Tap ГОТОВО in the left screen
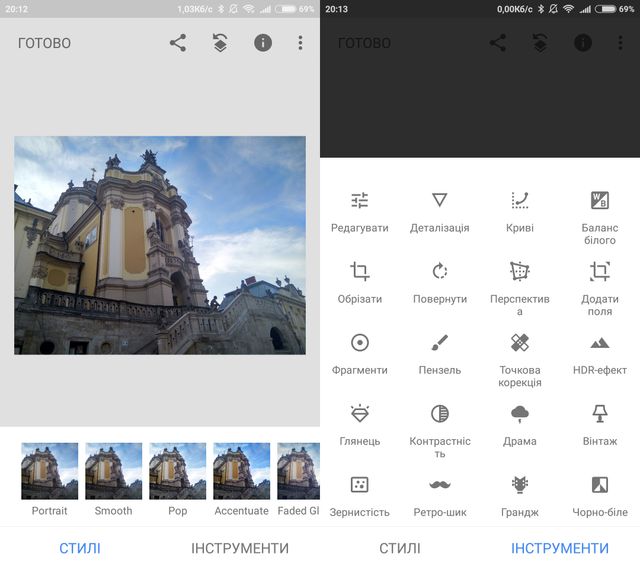The height and width of the screenshot is (569, 640). pyautogui.click(x=44, y=43)
